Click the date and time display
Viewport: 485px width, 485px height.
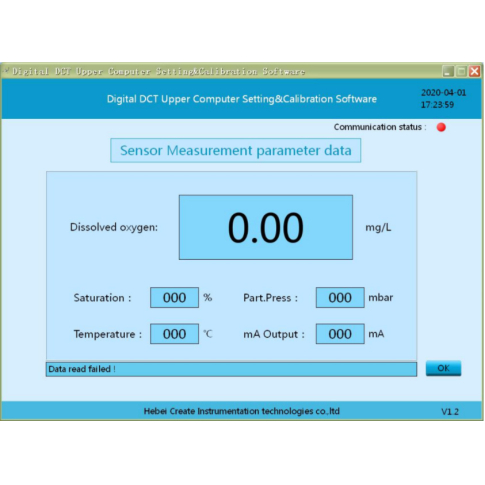(443, 99)
